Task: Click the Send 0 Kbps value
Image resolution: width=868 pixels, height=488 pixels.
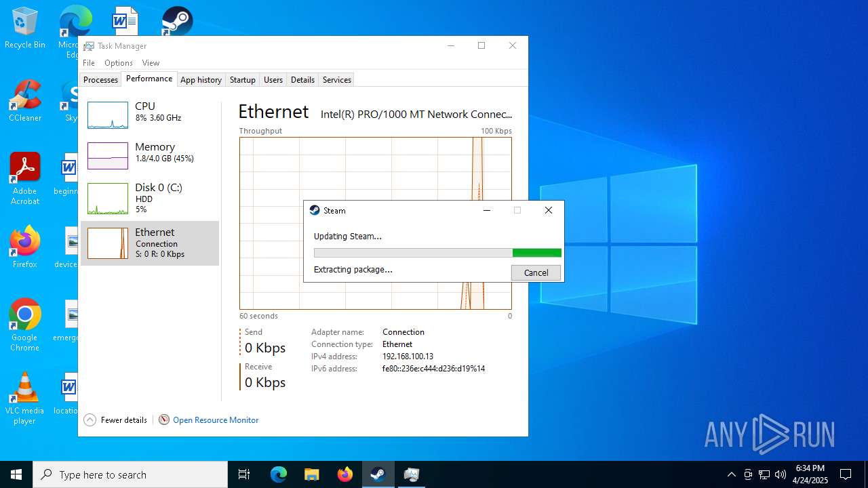Action: click(x=265, y=348)
